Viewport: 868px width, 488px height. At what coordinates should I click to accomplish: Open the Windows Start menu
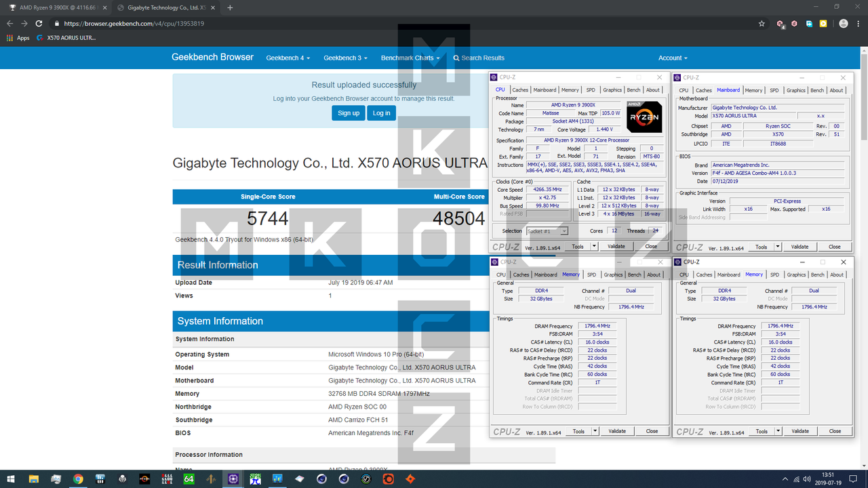coord(12,479)
